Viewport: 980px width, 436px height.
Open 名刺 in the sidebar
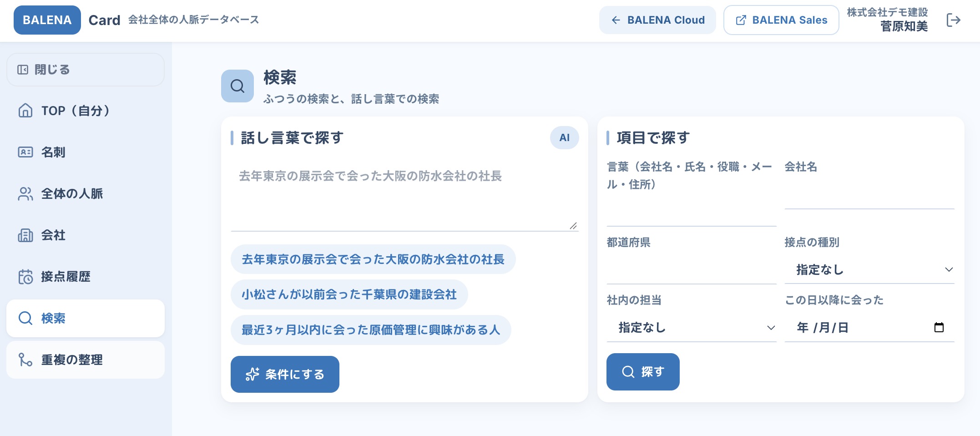pyautogui.click(x=86, y=152)
